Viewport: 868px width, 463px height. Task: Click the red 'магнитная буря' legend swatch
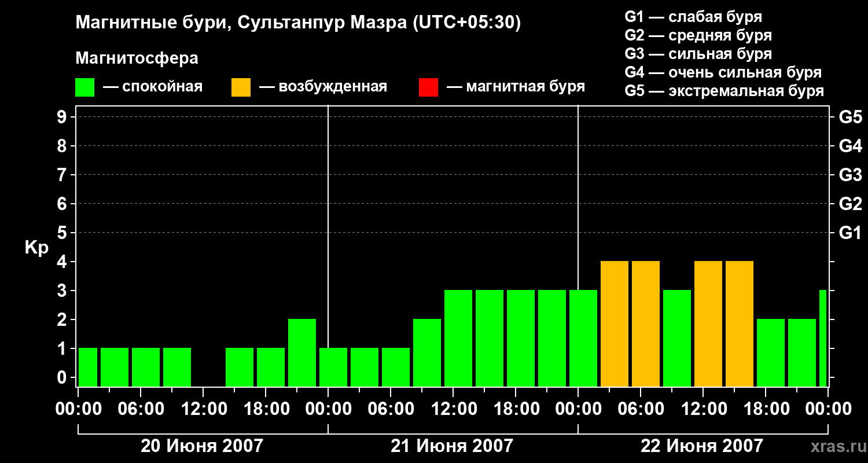(428, 87)
